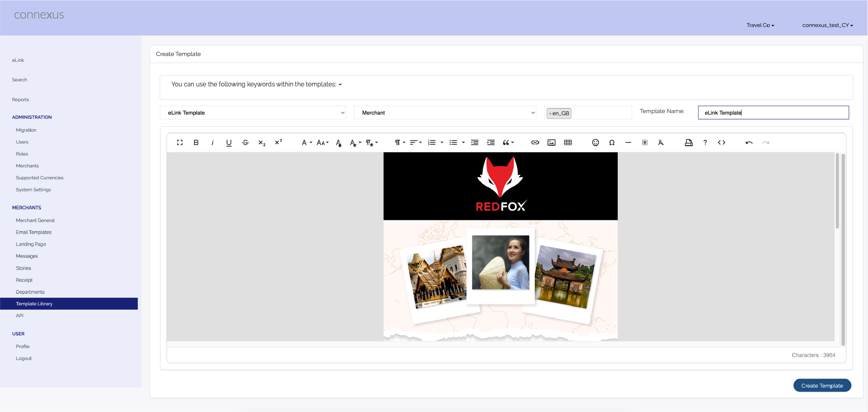Remove the en_GB language tag
868x412 pixels.
(550, 114)
